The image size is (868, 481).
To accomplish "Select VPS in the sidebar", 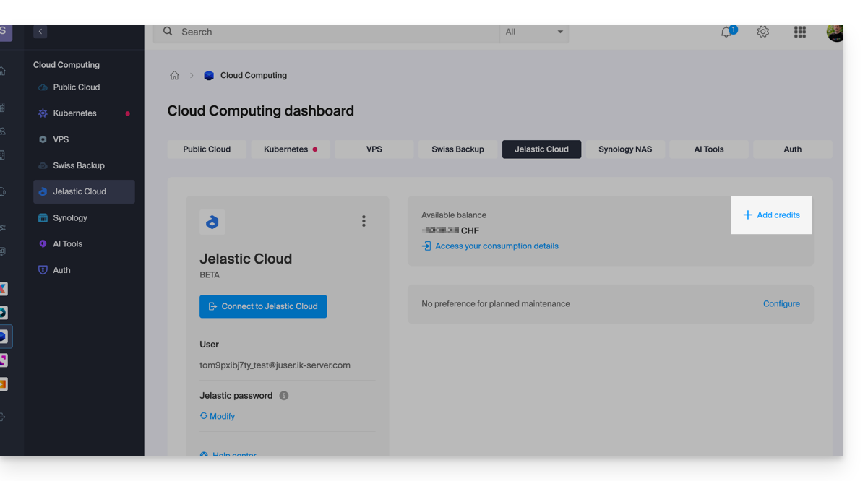I will pos(84,139).
